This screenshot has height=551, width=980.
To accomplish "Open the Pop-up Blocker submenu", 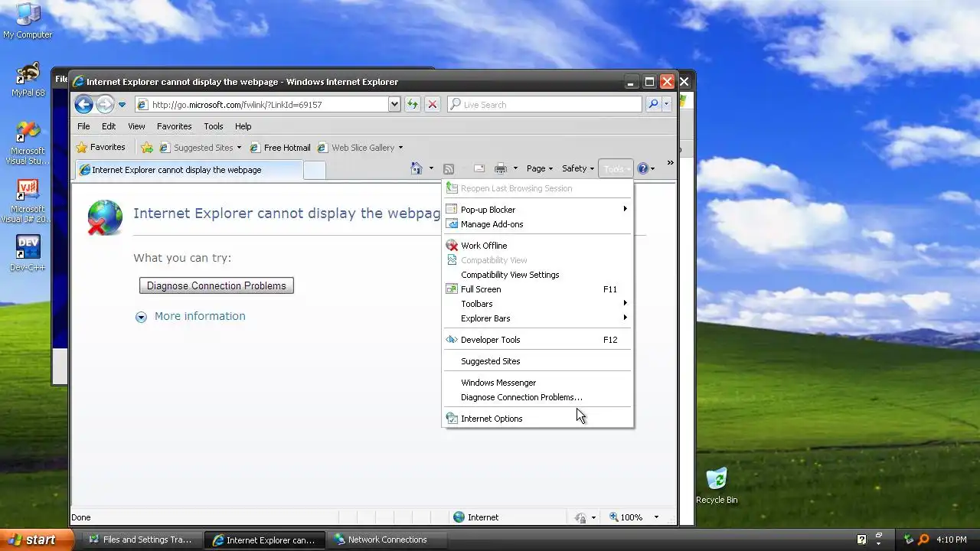I will 539,210.
